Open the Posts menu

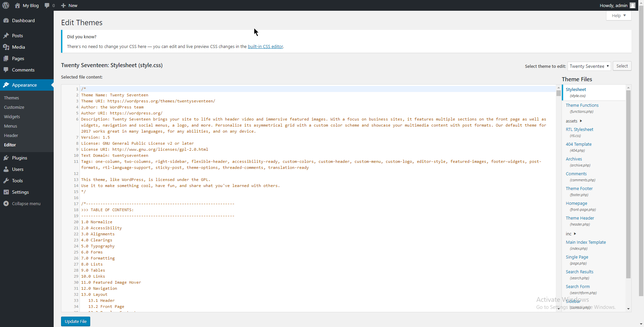27,36
